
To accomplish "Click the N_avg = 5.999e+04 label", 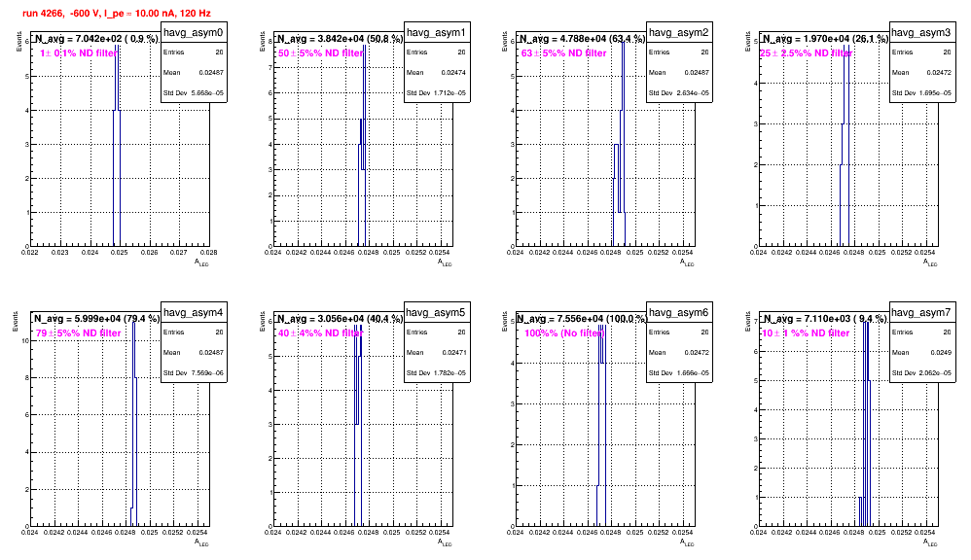I will click(96, 319).
